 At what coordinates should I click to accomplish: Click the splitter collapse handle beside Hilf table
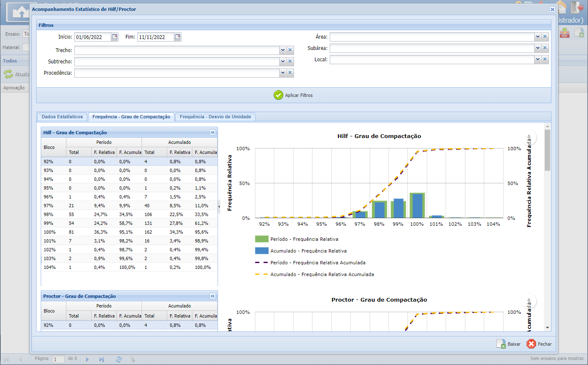click(x=219, y=206)
